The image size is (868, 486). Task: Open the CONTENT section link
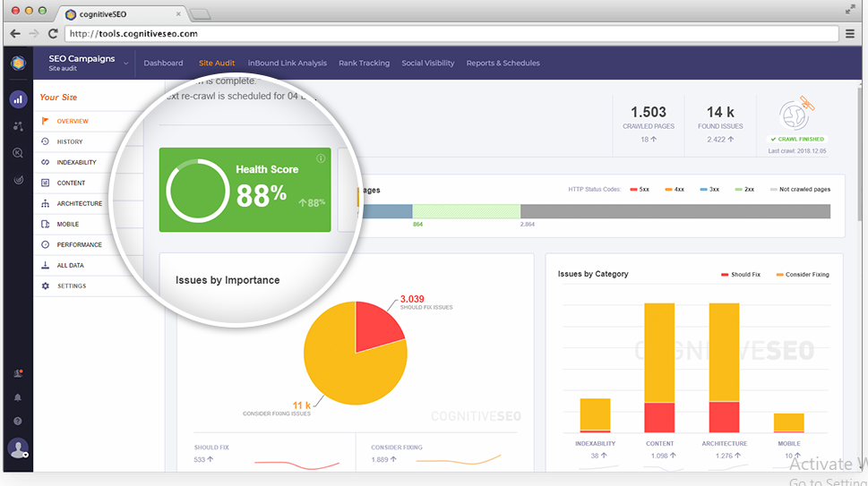(71, 183)
